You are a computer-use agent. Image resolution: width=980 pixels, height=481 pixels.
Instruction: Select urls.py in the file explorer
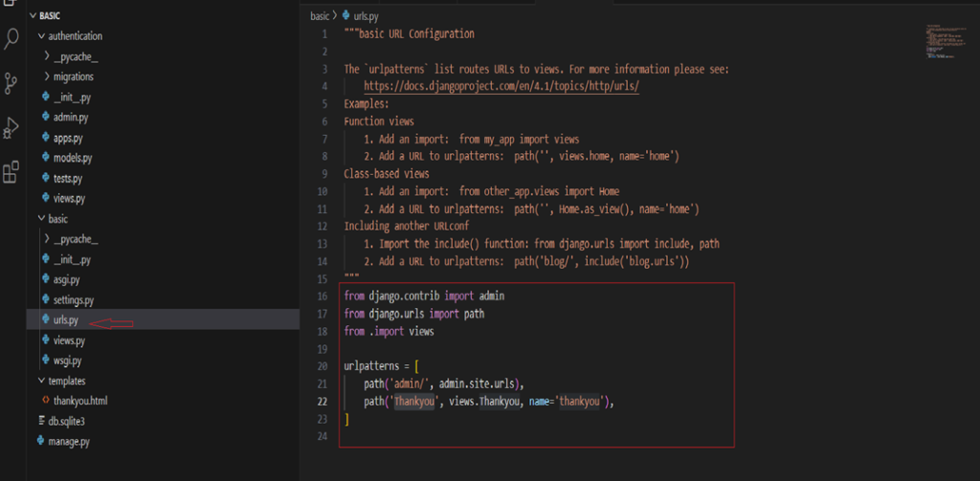coord(66,319)
